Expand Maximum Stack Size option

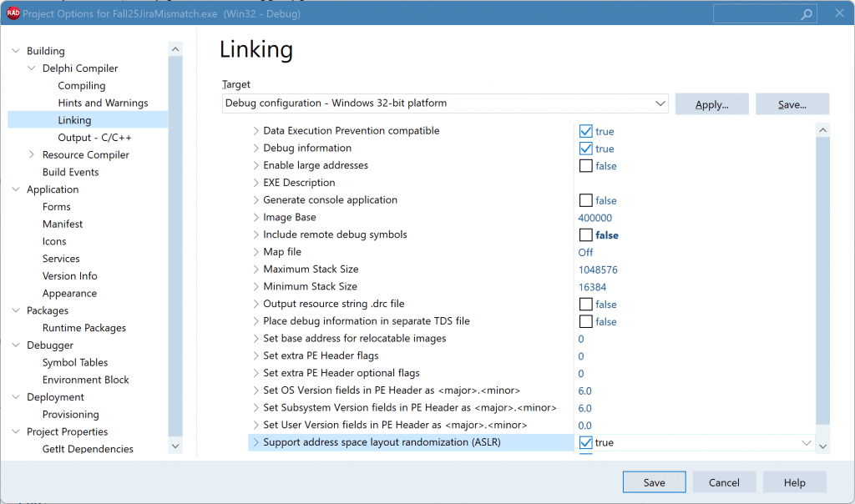click(255, 270)
